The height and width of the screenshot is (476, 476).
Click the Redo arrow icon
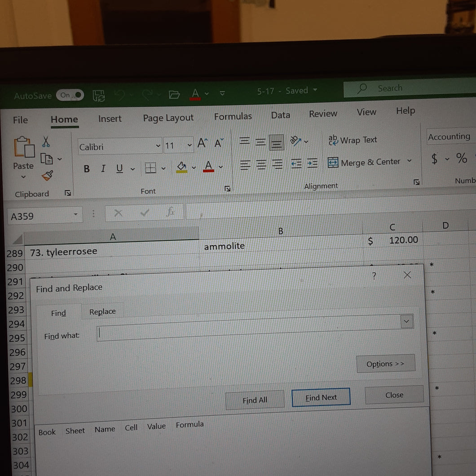point(147,95)
